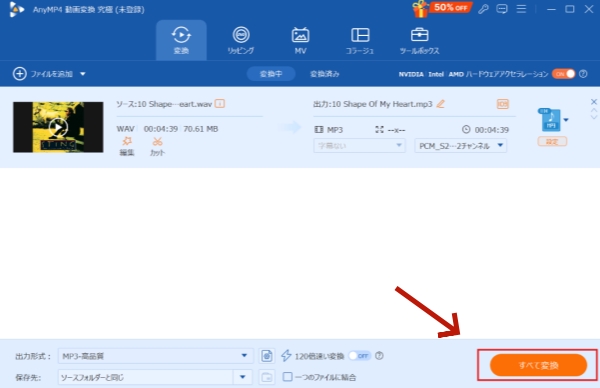
Task: Click the AnyMP4 app logo
Action: tap(16, 9)
